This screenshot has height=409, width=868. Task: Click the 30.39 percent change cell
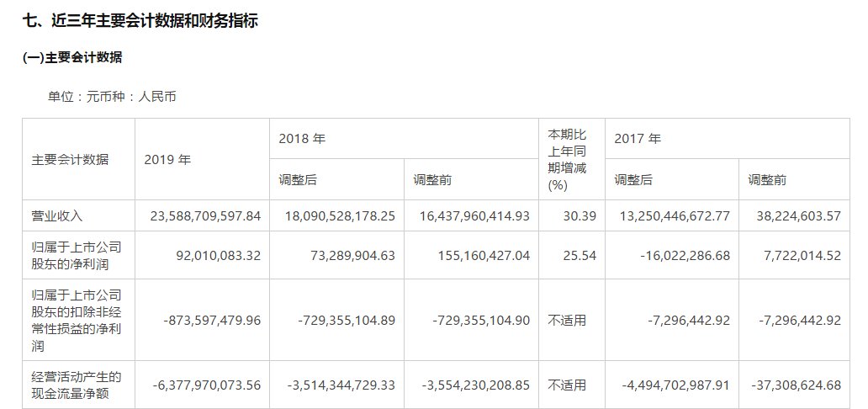pos(580,216)
